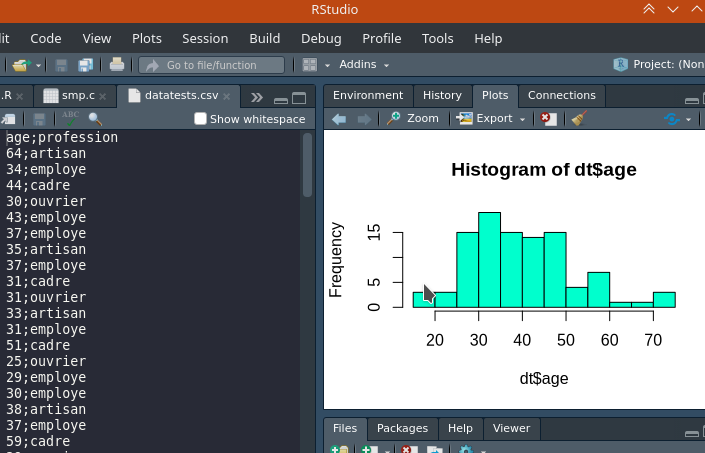Open the Code menu

point(46,39)
